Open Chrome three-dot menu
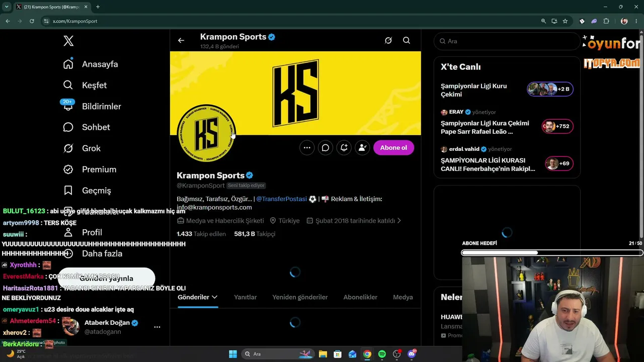The image size is (644, 362). coord(637,21)
